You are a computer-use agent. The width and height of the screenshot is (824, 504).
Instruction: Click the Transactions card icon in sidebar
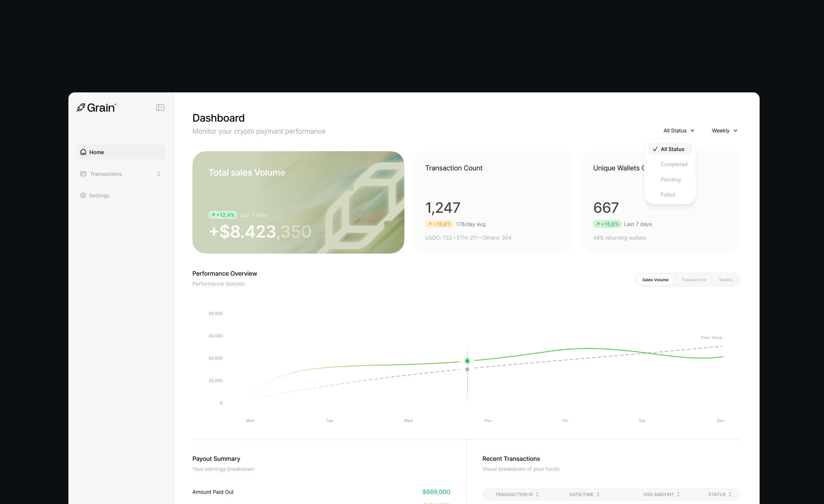point(83,174)
